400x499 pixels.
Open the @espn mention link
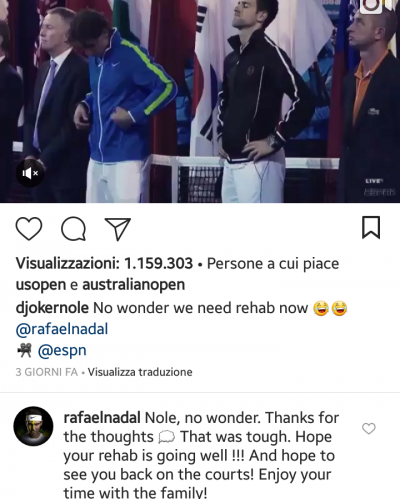coord(62,350)
